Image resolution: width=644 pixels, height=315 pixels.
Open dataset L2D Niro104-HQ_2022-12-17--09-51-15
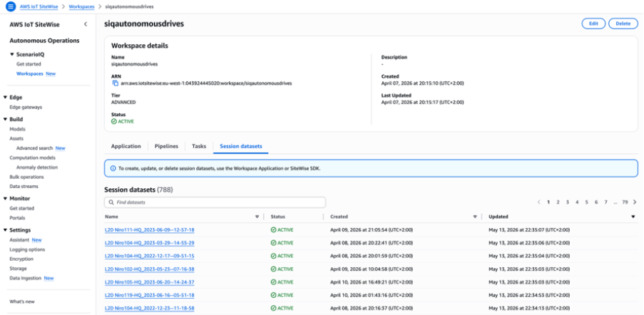click(x=150, y=256)
